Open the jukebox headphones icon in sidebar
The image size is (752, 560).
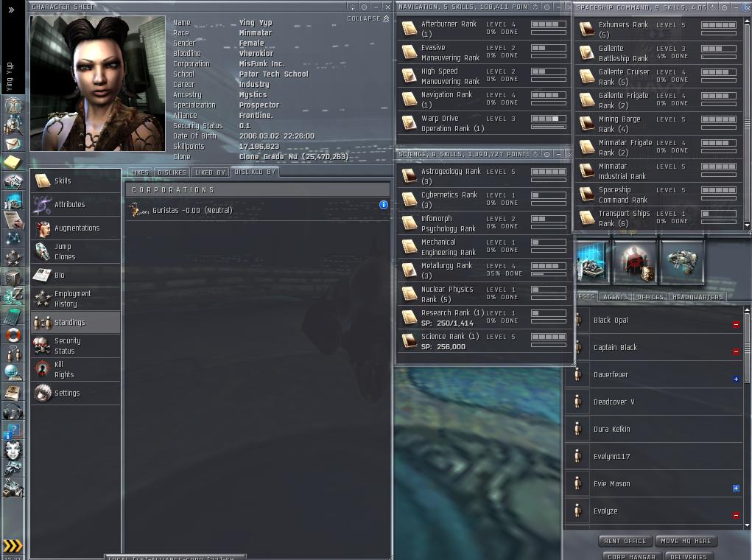[x=13, y=411]
